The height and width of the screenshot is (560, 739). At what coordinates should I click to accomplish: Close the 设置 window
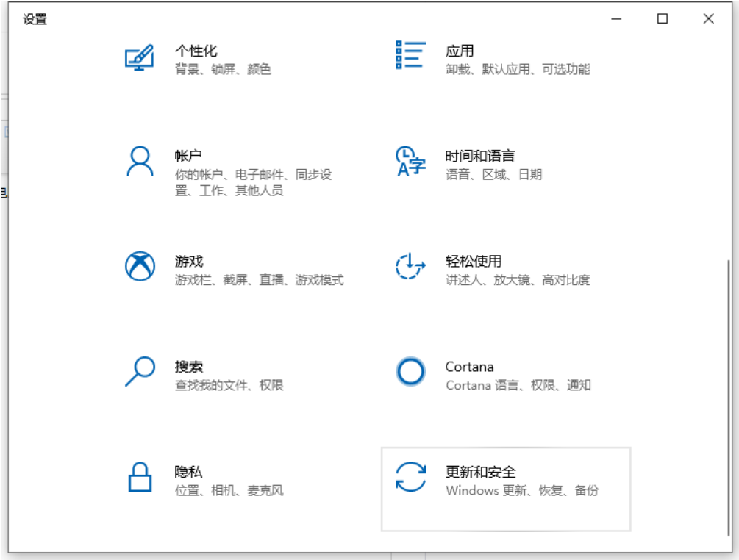pos(708,19)
